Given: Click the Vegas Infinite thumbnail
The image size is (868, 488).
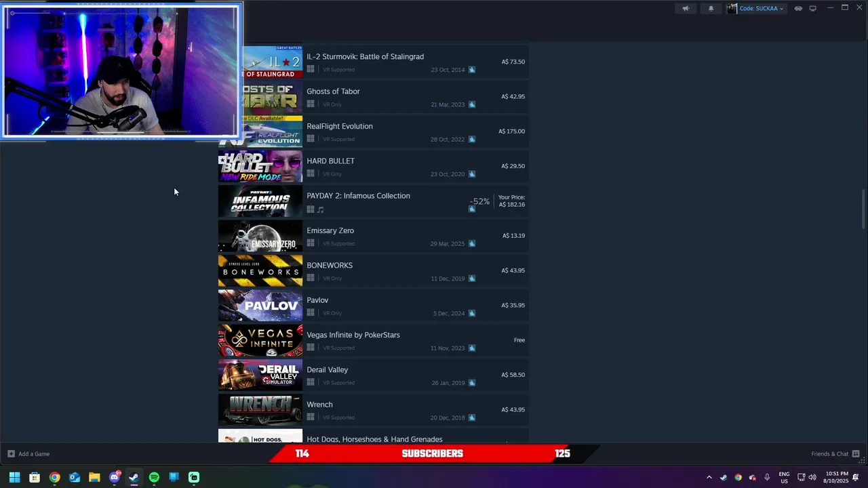Looking at the screenshot, I should coord(260,340).
